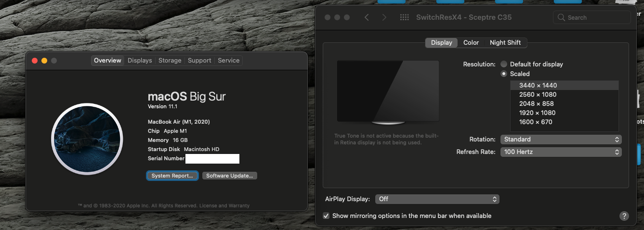Viewport: 644px width, 230px height.
Task: Close the About This Mac window
Action: pos(34,61)
